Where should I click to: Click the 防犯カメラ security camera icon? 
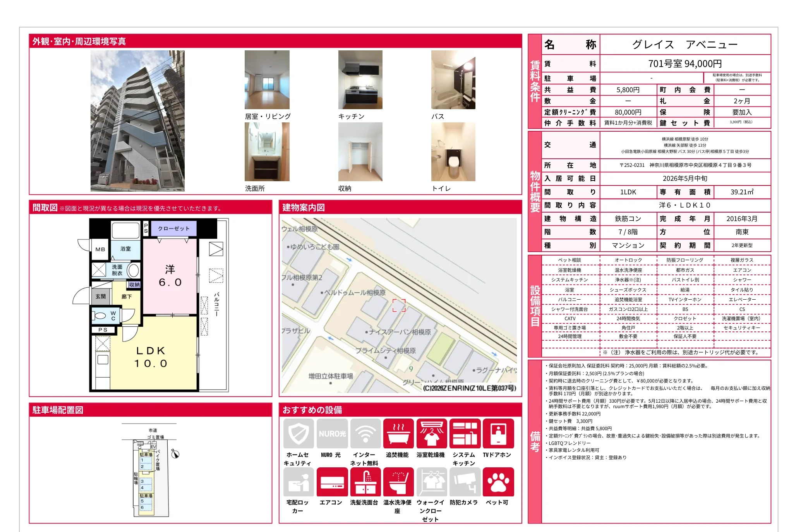click(465, 482)
